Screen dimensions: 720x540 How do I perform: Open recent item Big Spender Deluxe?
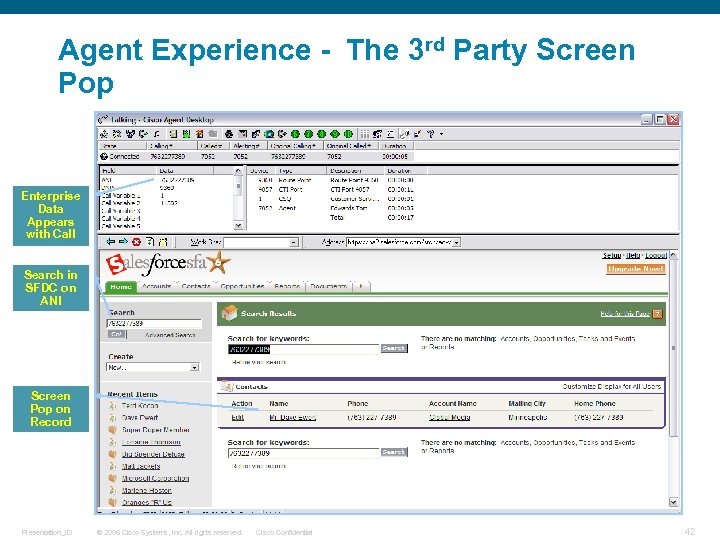(153, 454)
